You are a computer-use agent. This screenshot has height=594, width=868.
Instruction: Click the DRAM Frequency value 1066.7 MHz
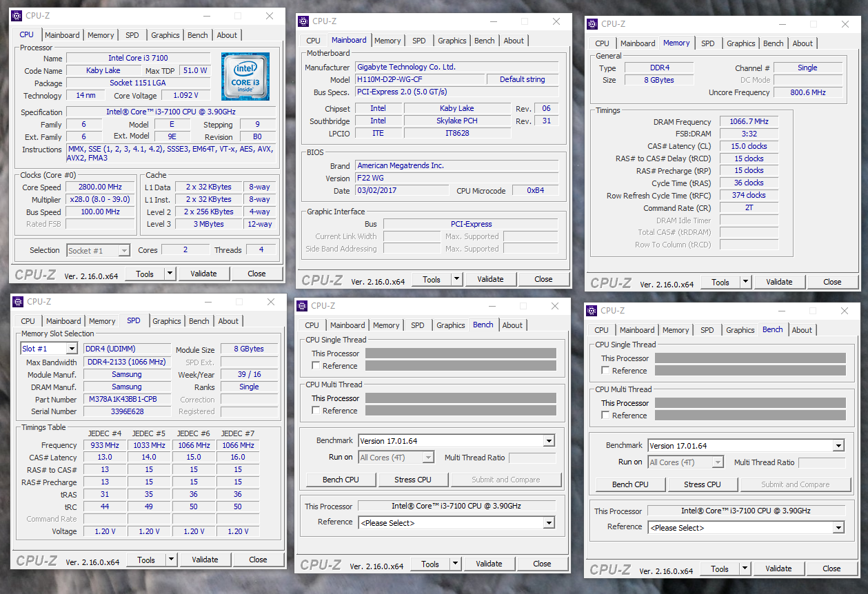click(749, 122)
